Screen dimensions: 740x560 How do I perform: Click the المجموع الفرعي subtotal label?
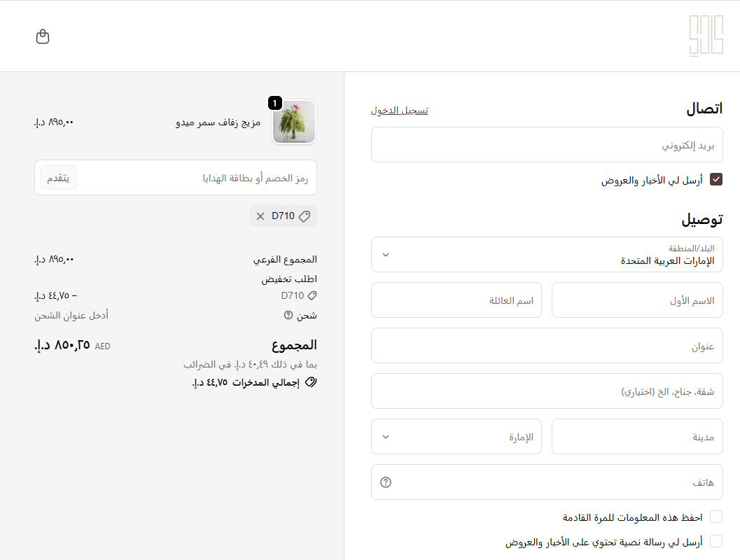[285, 260]
